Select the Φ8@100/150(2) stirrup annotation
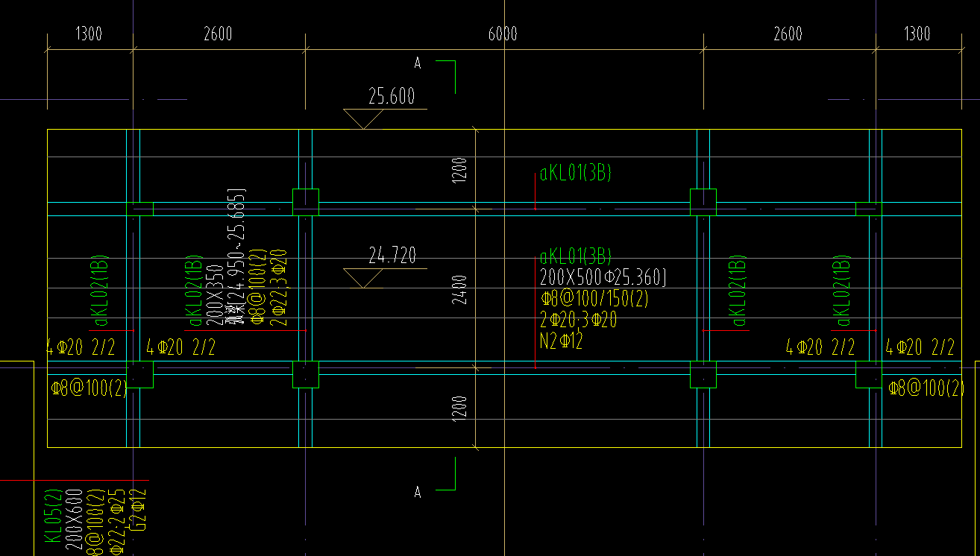The height and width of the screenshot is (556, 980). click(594, 300)
